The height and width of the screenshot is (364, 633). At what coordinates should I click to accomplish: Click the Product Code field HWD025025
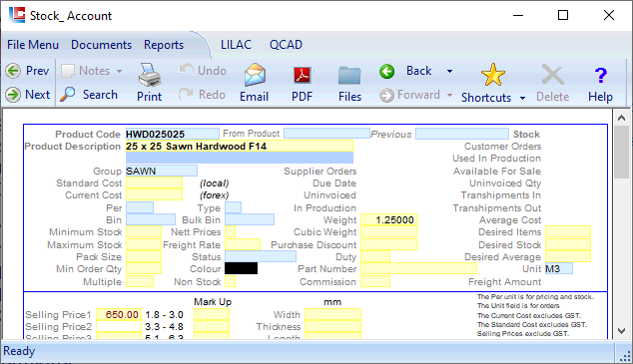(x=173, y=134)
